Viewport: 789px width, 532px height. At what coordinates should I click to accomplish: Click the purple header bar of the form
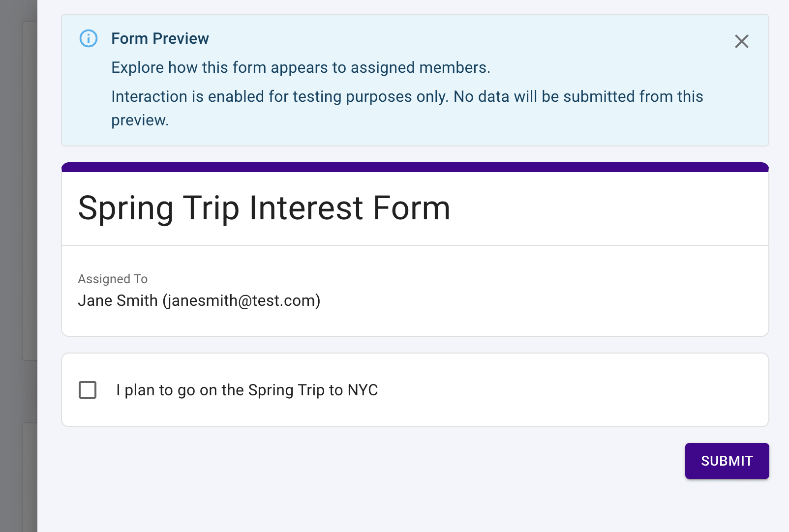click(x=415, y=167)
